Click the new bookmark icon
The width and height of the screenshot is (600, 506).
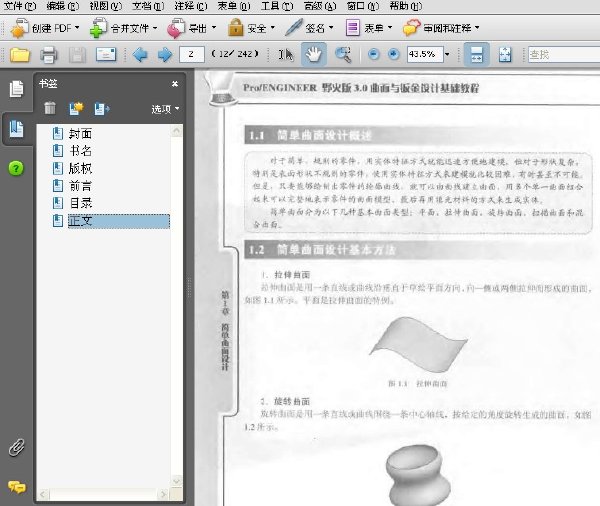coord(76,108)
